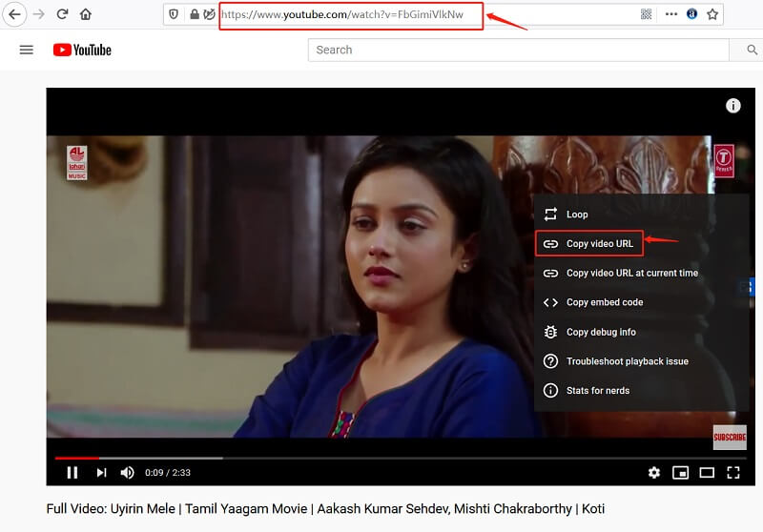Open the browser home page icon
763x532 pixels.
click(86, 14)
